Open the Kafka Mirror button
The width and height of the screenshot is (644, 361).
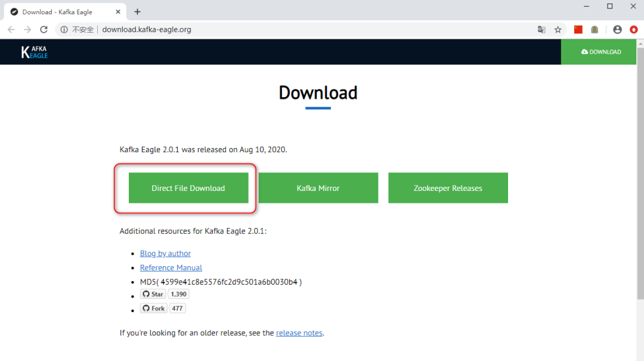click(x=318, y=188)
